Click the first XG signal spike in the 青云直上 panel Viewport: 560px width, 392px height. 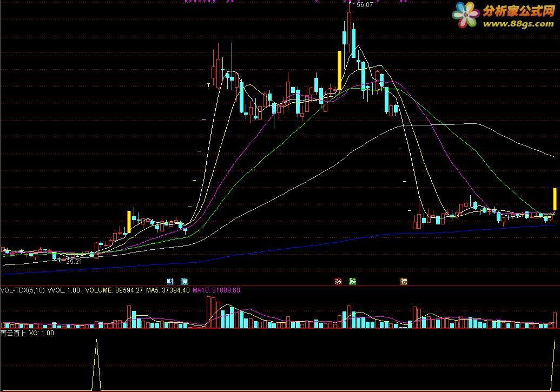coord(96,365)
